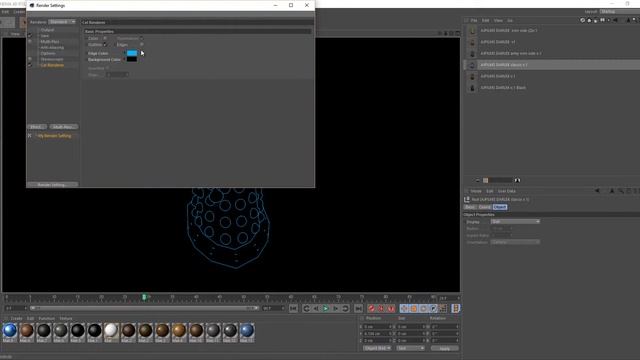Toggle the Illumination checkbox
Screen dimensions: 640x360
pos(141,38)
